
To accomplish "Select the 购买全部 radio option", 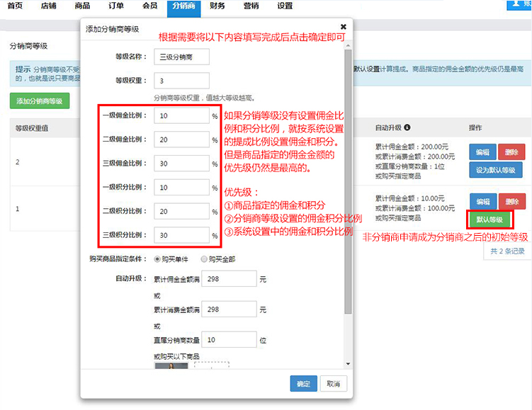I will coord(204,258).
